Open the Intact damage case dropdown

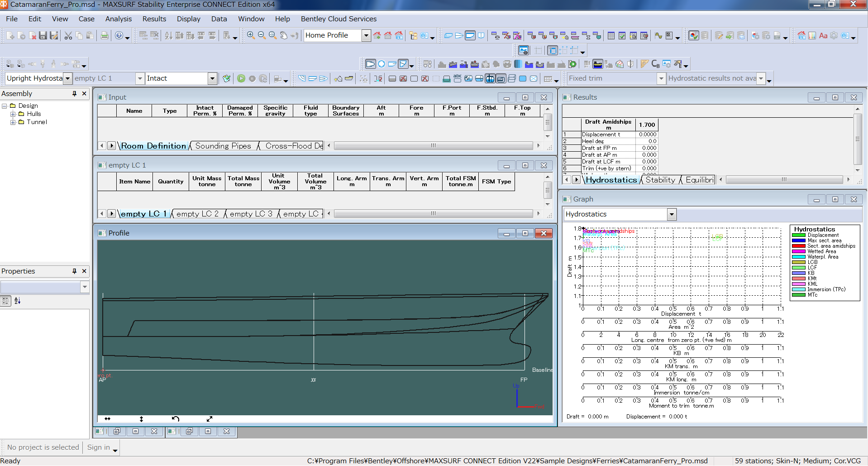pyautogui.click(x=212, y=78)
